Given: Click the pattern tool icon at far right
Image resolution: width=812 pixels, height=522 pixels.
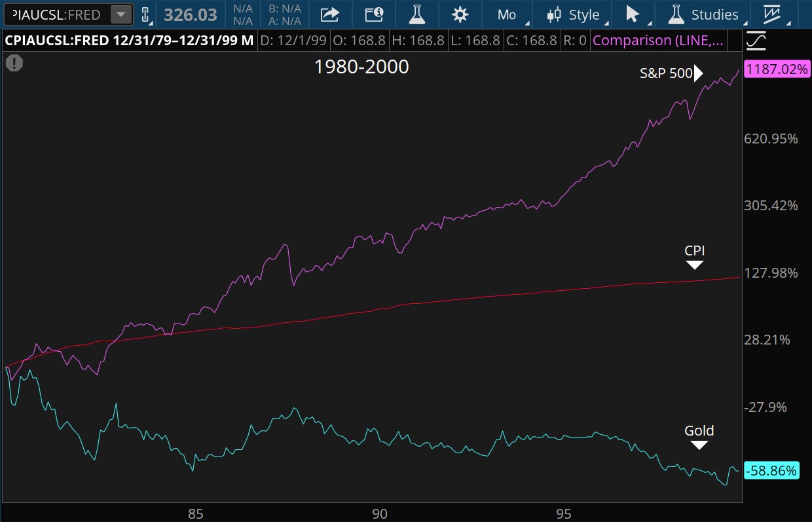Looking at the screenshot, I should [x=773, y=14].
